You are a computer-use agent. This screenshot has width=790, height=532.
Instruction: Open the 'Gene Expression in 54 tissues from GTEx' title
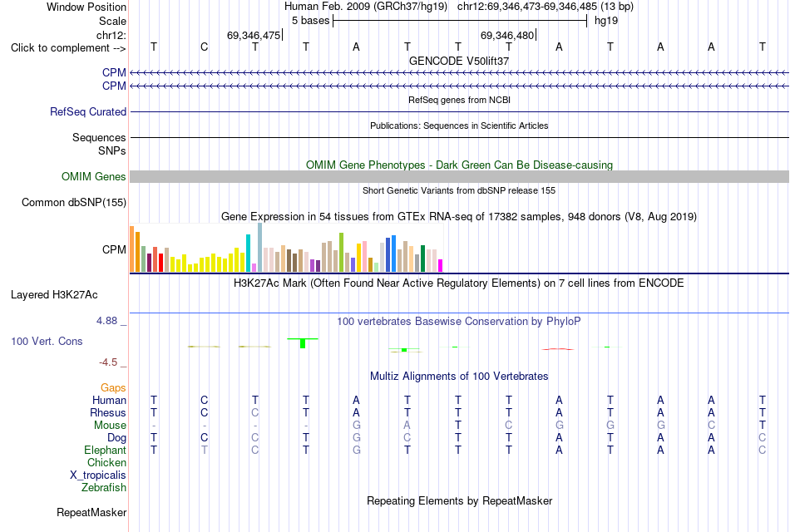click(x=459, y=217)
